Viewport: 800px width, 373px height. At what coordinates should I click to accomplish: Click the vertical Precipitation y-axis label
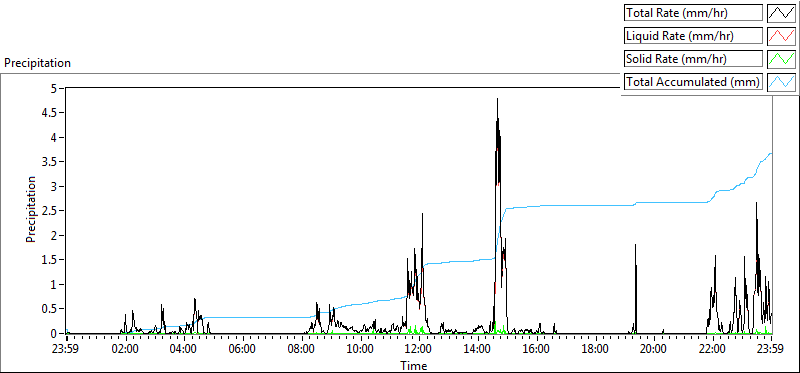coord(31,209)
